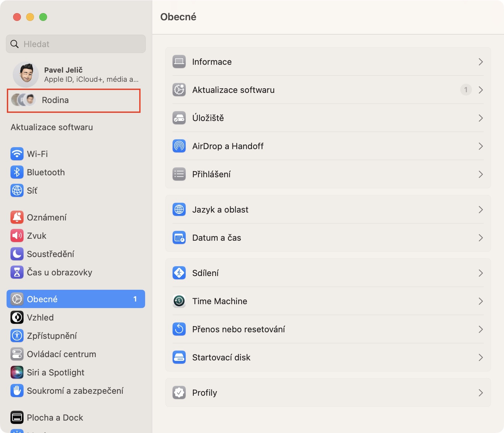Open Přenos nebo resetování settings

click(x=239, y=329)
